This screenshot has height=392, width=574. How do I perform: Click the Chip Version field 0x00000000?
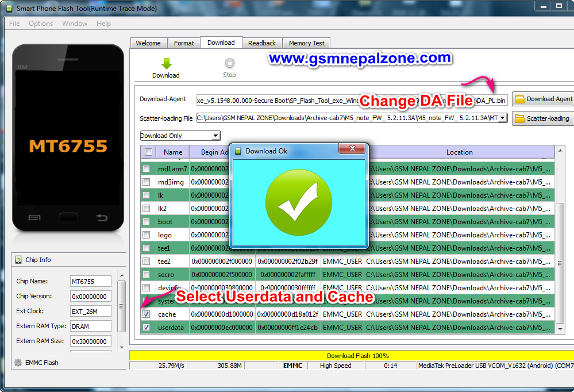tap(90, 297)
